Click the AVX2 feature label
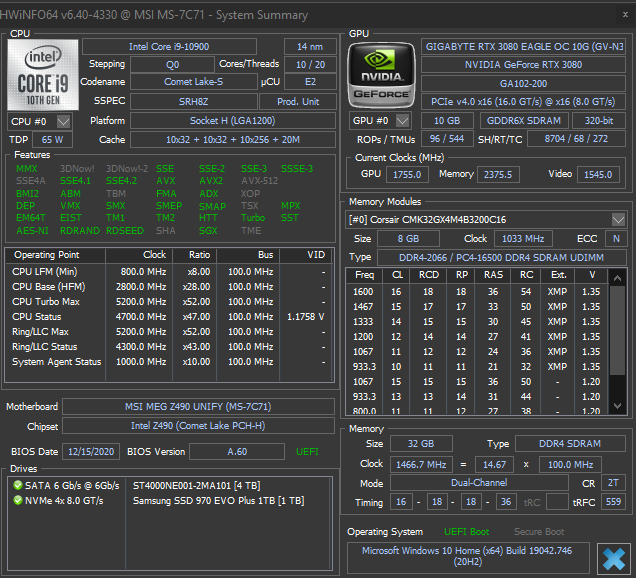Viewport: 636px width, 578px height. [211, 180]
